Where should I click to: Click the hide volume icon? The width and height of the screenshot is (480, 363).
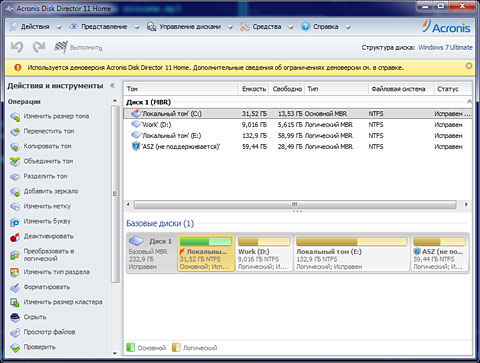15,317
